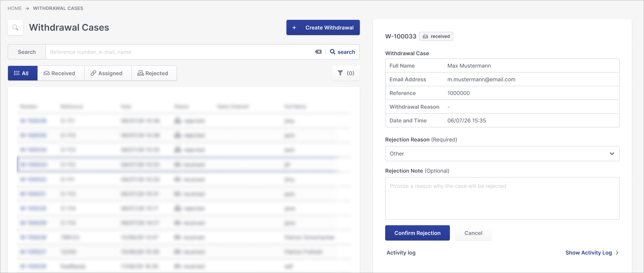644x273 pixels.
Task: Expand Show Activity Log chevron
Action: pos(617,253)
